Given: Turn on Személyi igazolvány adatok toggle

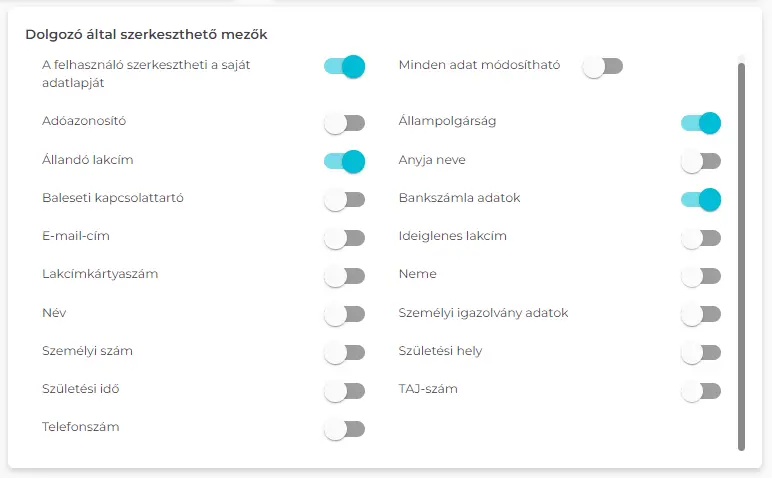Looking at the screenshot, I should [700, 315].
